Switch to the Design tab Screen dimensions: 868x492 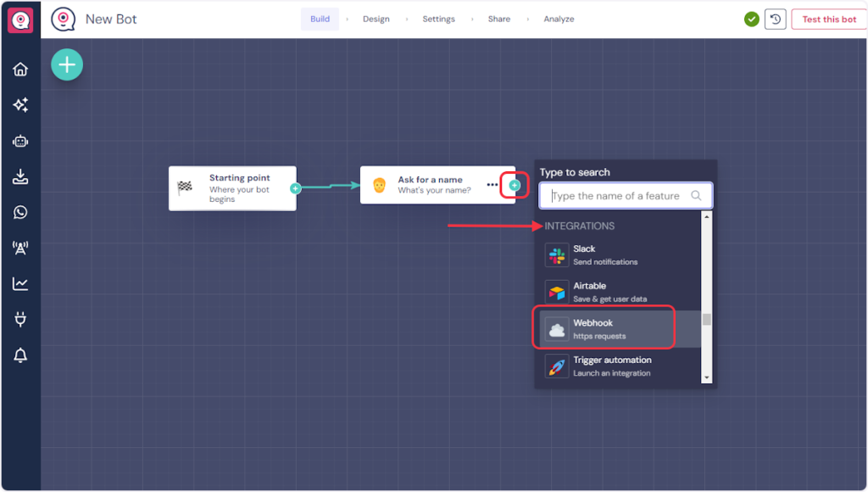tap(376, 20)
